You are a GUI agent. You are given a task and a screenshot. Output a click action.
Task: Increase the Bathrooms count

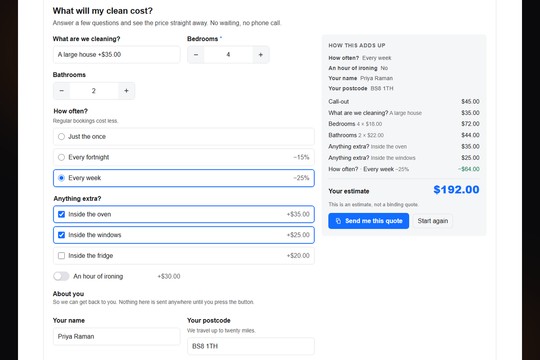pos(126,91)
